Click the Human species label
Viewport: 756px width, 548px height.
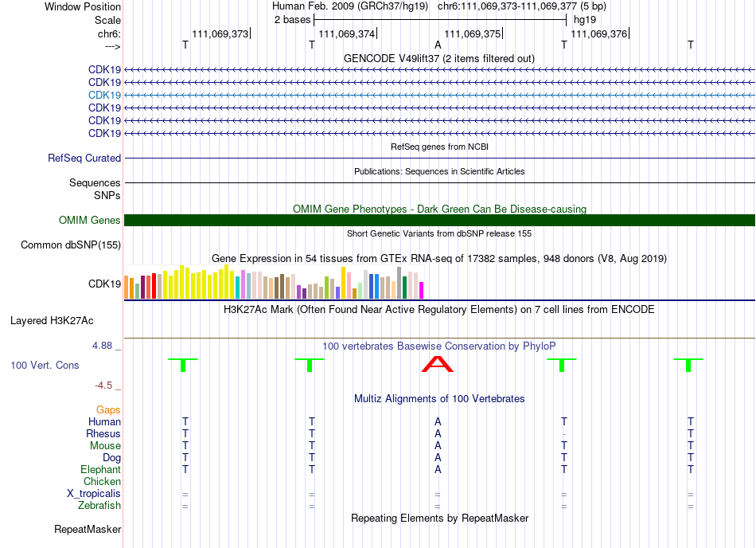tap(104, 421)
